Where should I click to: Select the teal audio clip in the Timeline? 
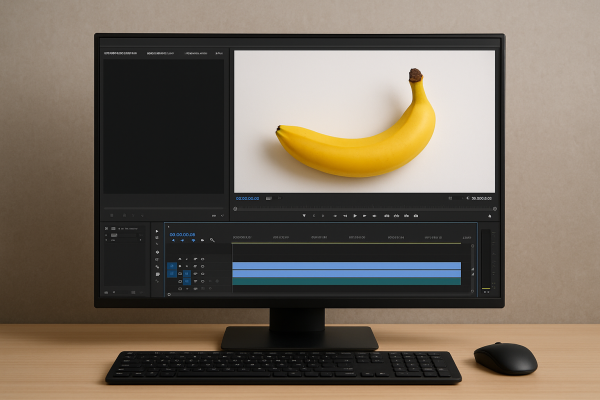coord(346,281)
